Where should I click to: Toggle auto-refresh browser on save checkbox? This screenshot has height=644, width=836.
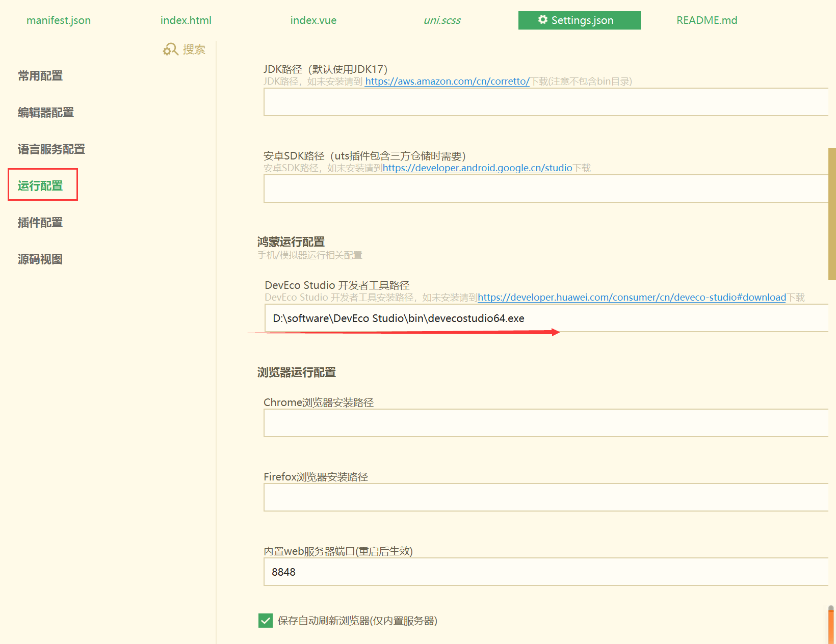coord(266,621)
